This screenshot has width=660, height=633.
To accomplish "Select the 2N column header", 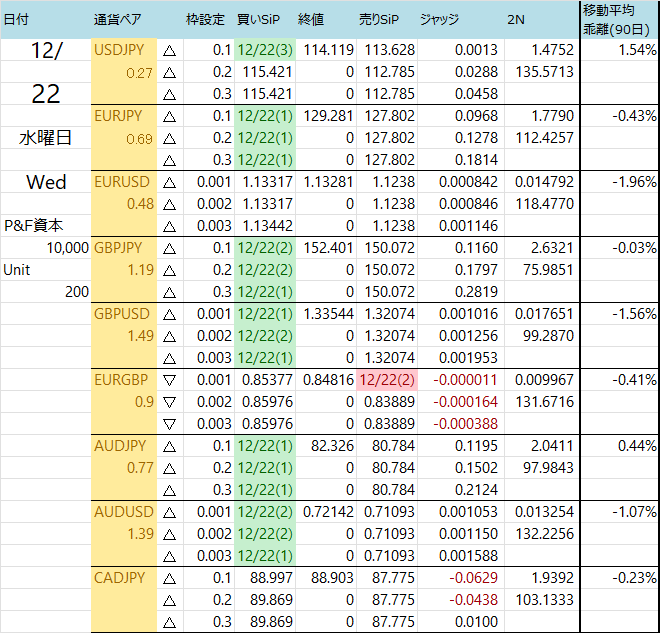I will tap(516, 19).
